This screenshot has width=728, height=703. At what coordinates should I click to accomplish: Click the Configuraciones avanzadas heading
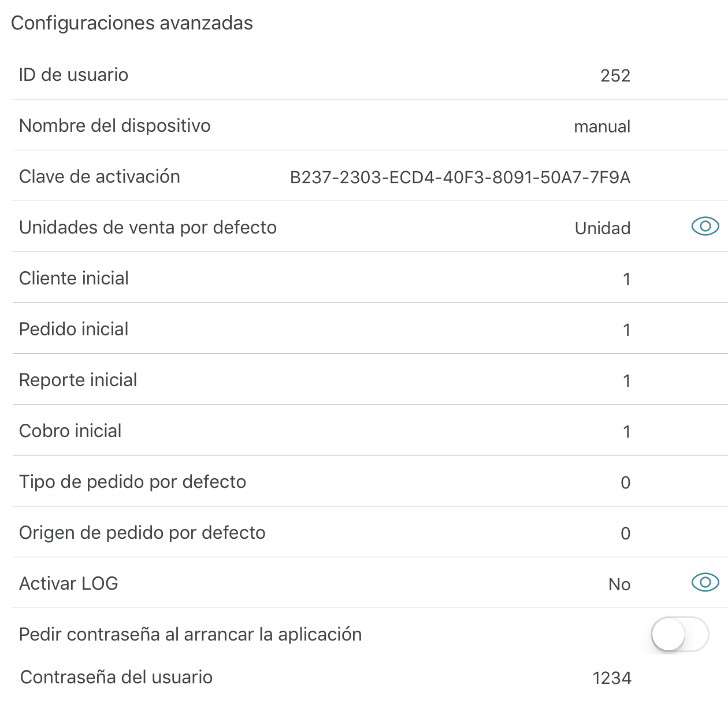tap(132, 23)
